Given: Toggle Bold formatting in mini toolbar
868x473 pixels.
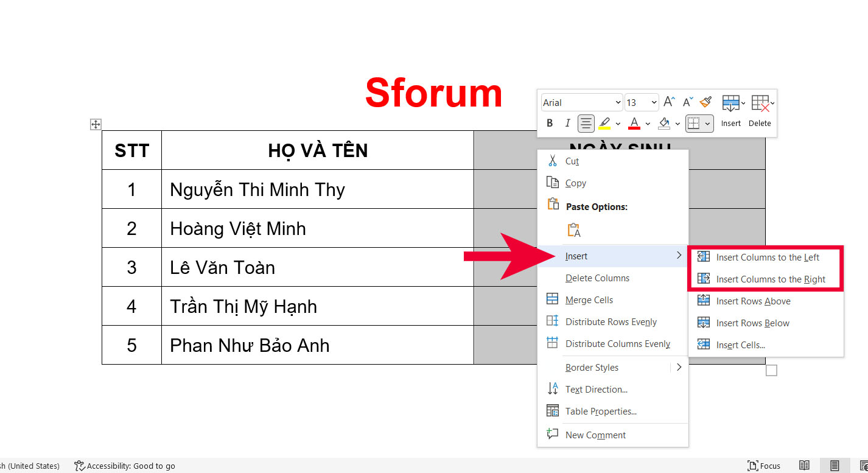Looking at the screenshot, I should coord(550,124).
